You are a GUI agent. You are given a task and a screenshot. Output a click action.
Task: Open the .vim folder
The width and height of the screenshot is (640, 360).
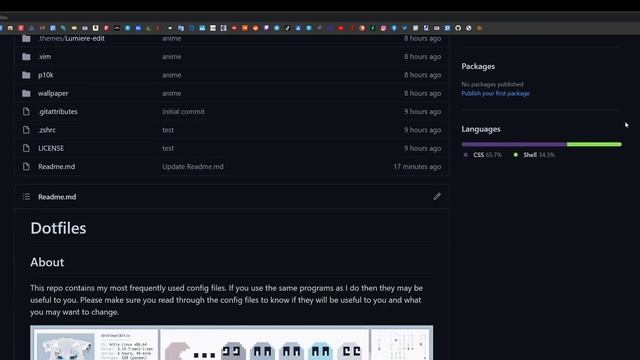44,56
